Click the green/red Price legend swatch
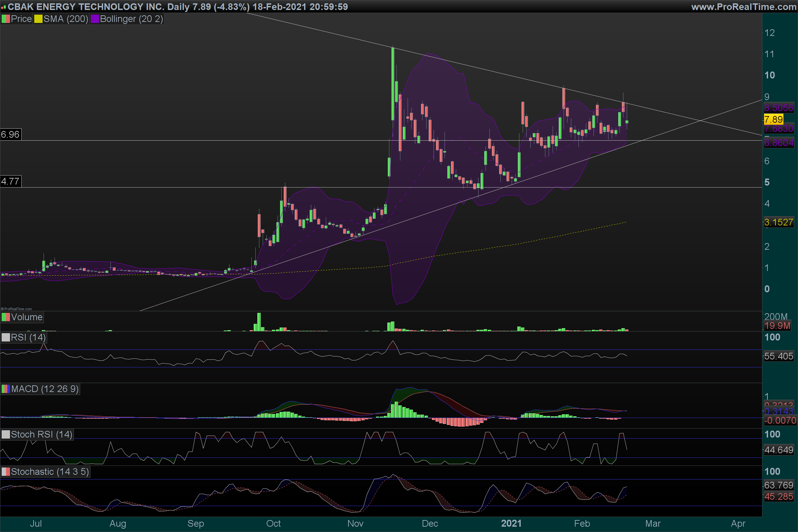The height and width of the screenshot is (532, 798). [6, 19]
